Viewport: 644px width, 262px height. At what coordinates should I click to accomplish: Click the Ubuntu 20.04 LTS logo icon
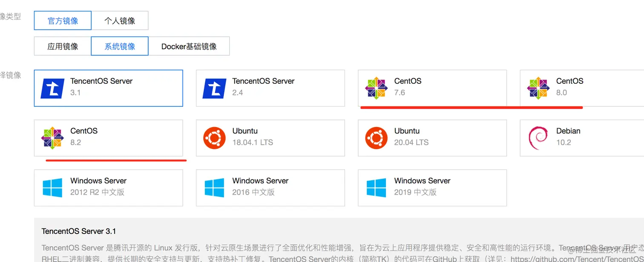(376, 138)
